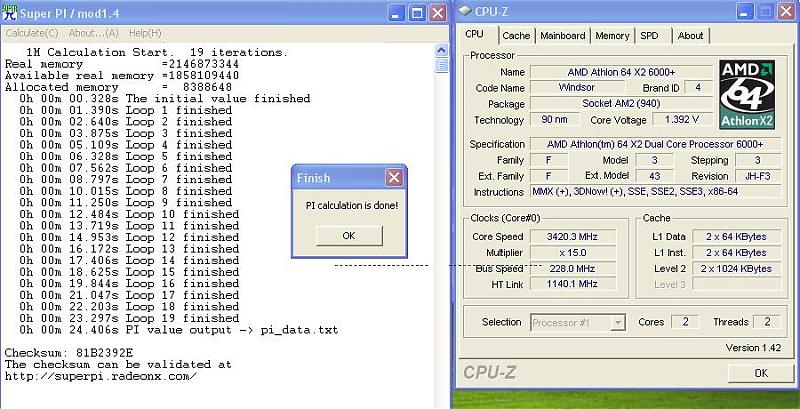Image resolution: width=800 pixels, height=409 pixels.
Task: Click the Ext. Model value 43
Action: (x=655, y=176)
